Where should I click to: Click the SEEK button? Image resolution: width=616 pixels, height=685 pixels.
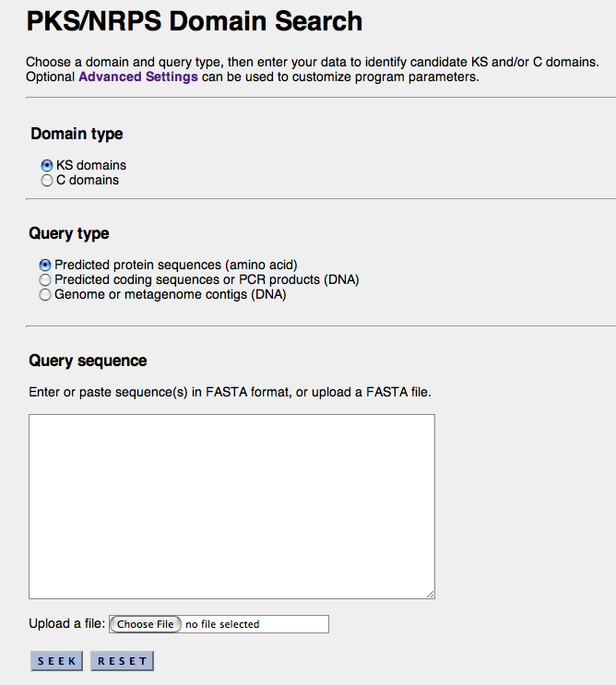(x=57, y=661)
